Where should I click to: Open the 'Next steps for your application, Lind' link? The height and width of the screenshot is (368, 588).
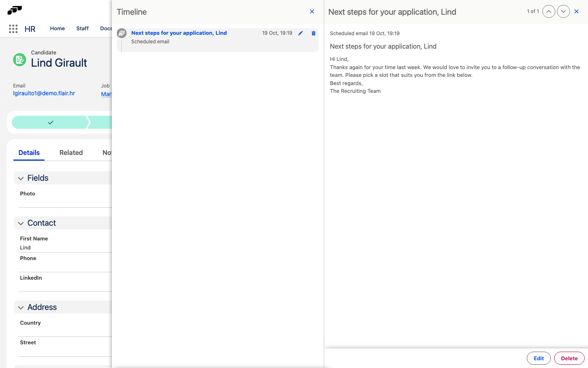(179, 33)
